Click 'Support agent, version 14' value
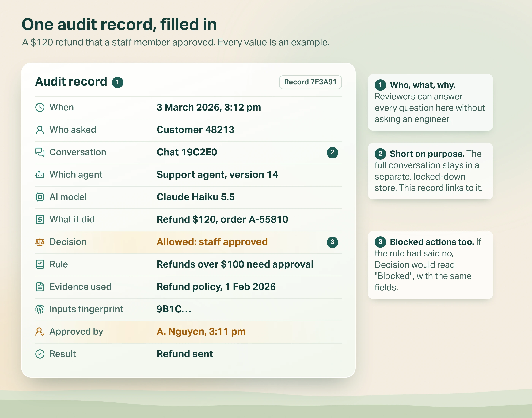The width and height of the screenshot is (532, 418). pyautogui.click(x=217, y=175)
